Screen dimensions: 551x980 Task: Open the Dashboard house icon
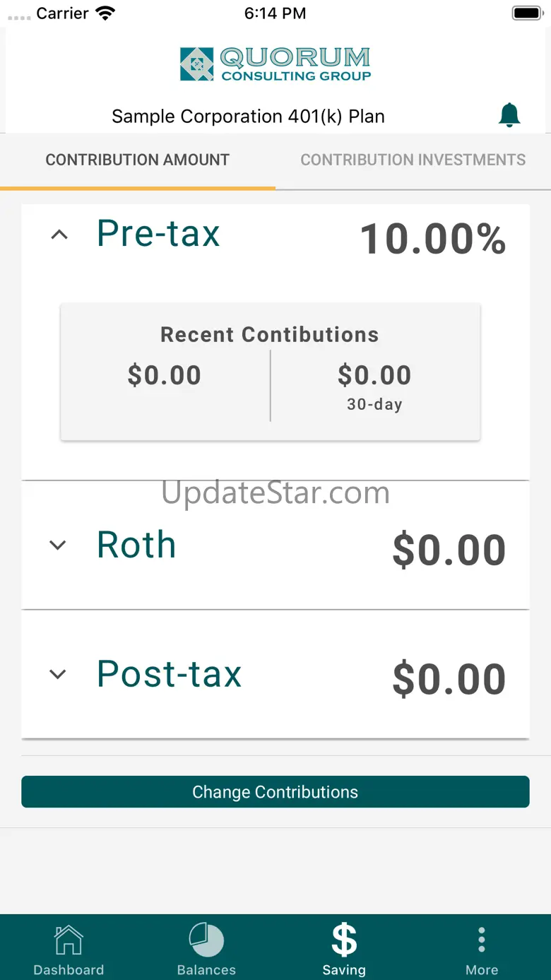tap(69, 940)
